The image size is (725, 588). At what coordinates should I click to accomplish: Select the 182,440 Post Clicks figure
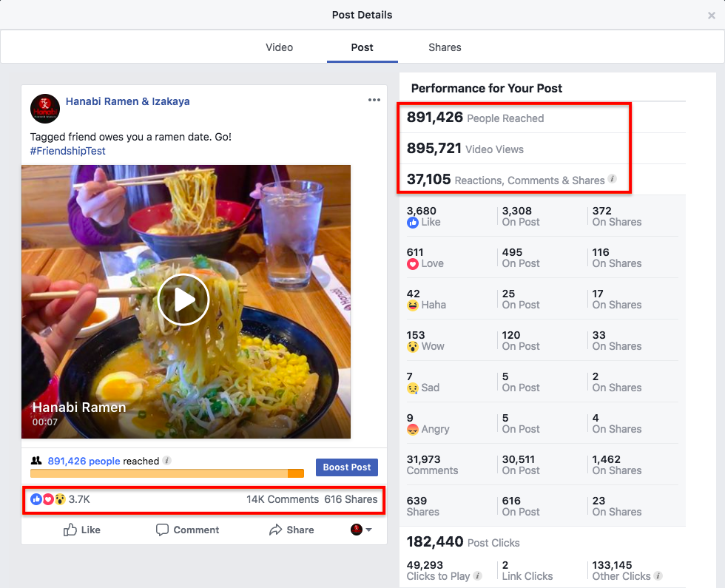(x=435, y=541)
